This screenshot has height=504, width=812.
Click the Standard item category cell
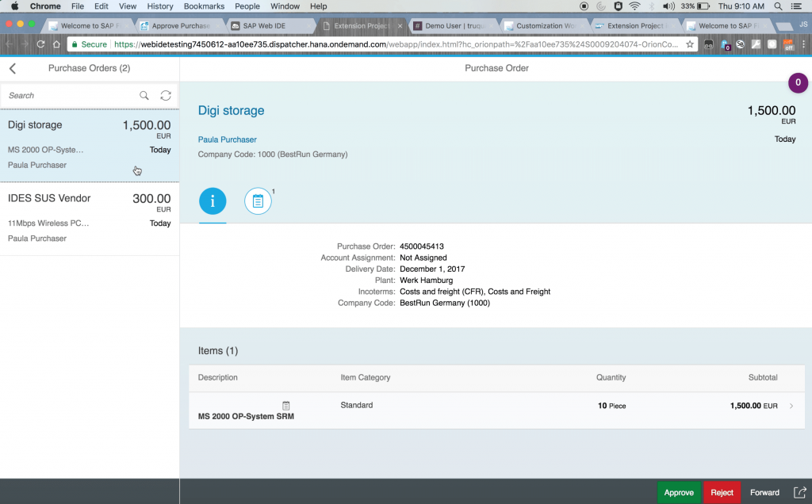[x=356, y=405]
